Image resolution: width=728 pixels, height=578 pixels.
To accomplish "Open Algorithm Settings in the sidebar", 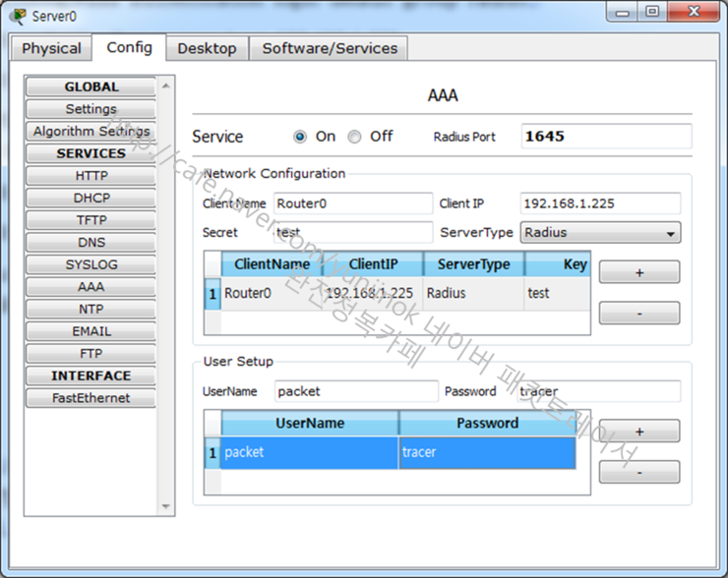I will click(x=91, y=132).
